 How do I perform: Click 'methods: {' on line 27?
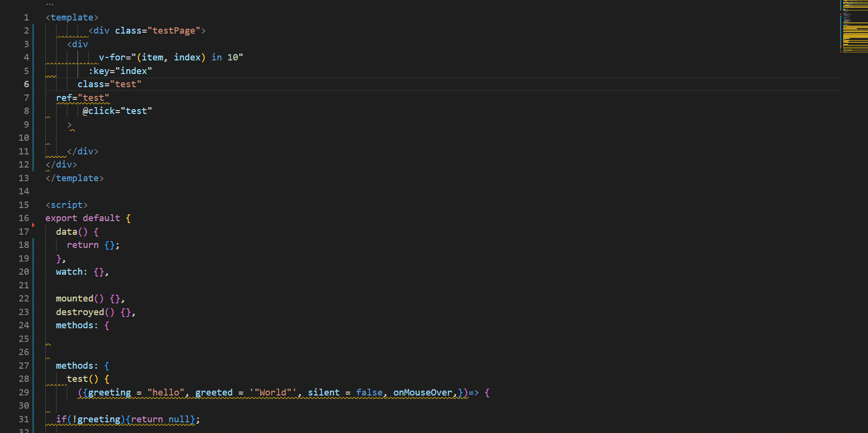coord(83,366)
